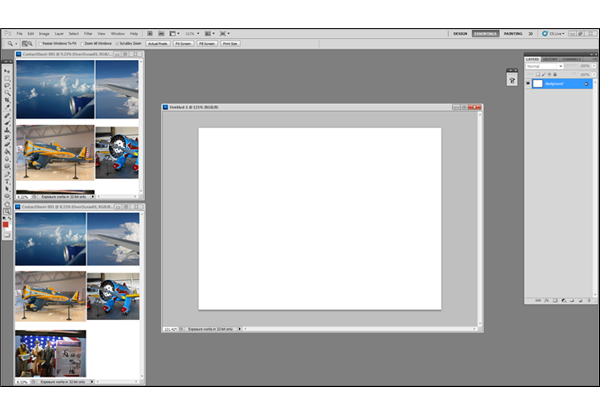Enable Resize Windows To Fit checkbox
The image size is (600, 414).
pyautogui.click(x=40, y=44)
